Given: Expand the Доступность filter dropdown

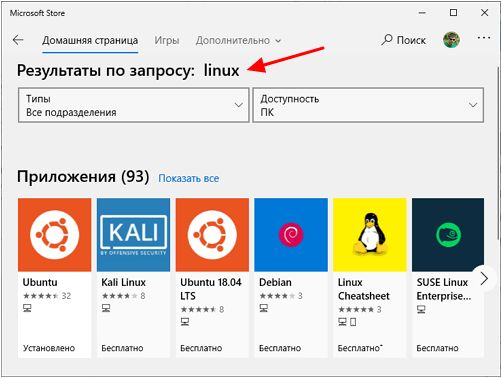Looking at the screenshot, I should pyautogui.click(x=368, y=105).
